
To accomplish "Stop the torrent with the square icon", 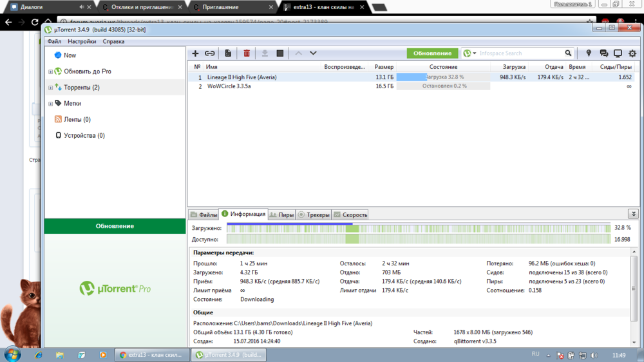I will pyautogui.click(x=280, y=53).
